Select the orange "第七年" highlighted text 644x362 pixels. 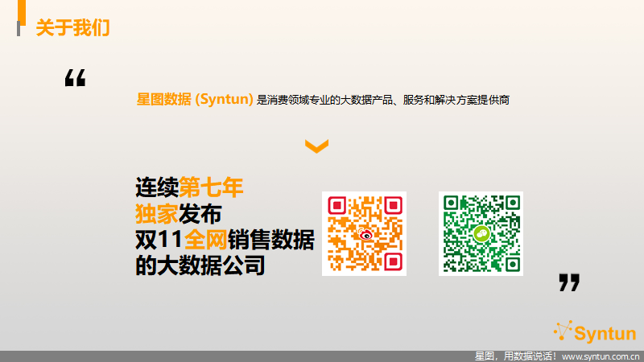click(211, 188)
